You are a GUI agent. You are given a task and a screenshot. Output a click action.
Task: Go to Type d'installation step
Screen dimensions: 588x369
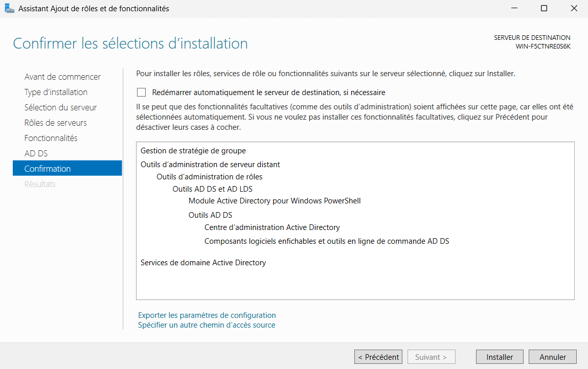[x=56, y=92]
